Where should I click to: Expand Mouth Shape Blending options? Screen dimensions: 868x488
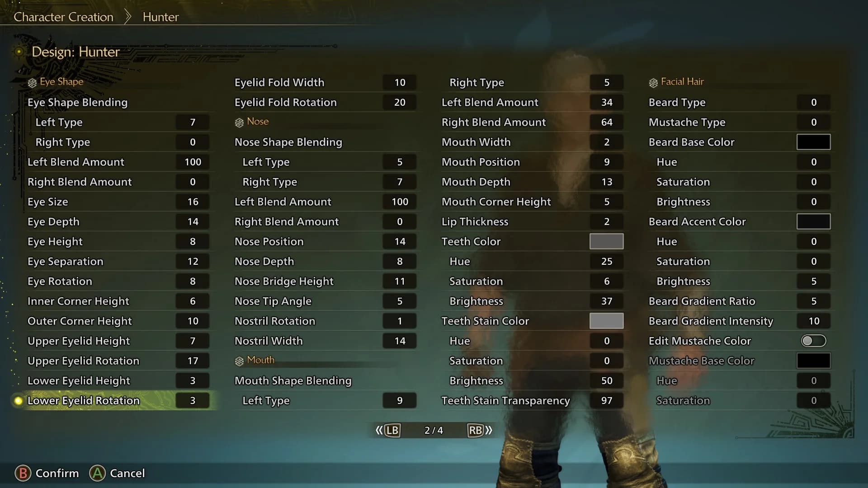pyautogui.click(x=292, y=380)
